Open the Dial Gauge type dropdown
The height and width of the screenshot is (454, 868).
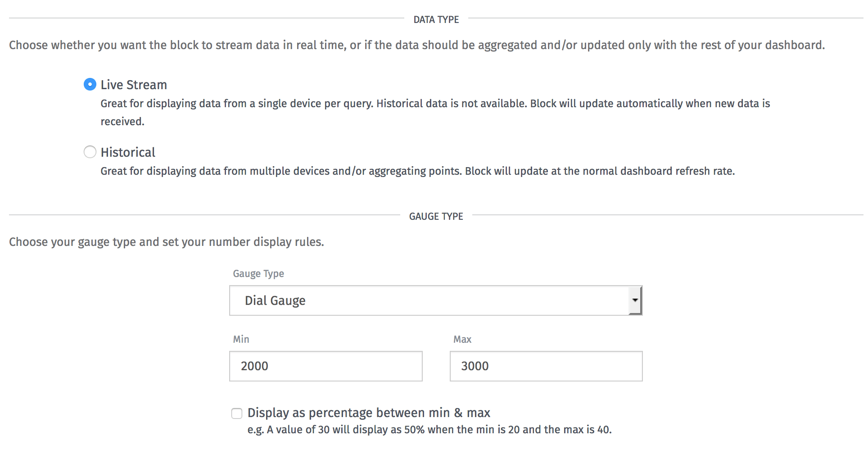pyautogui.click(x=436, y=300)
